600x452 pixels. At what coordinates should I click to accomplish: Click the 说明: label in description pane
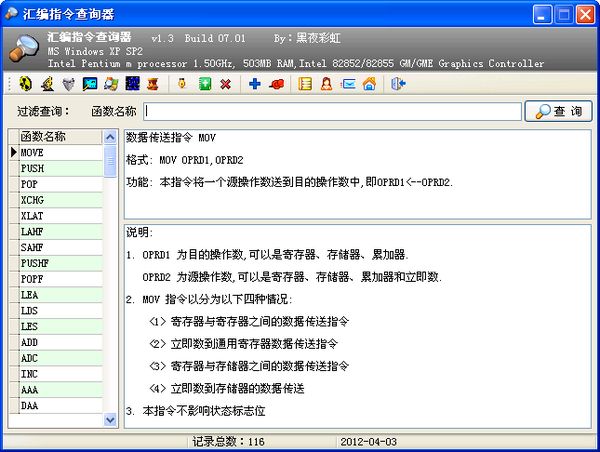tap(140, 232)
